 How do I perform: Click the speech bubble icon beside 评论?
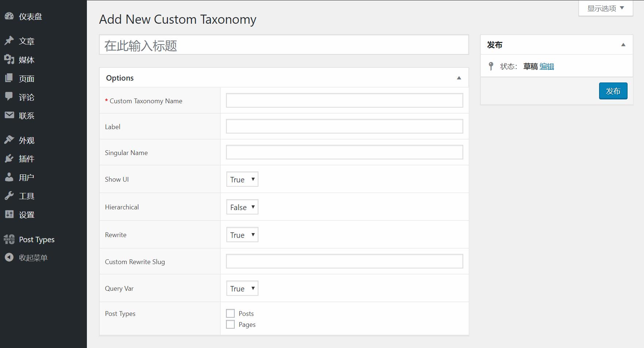click(x=9, y=97)
